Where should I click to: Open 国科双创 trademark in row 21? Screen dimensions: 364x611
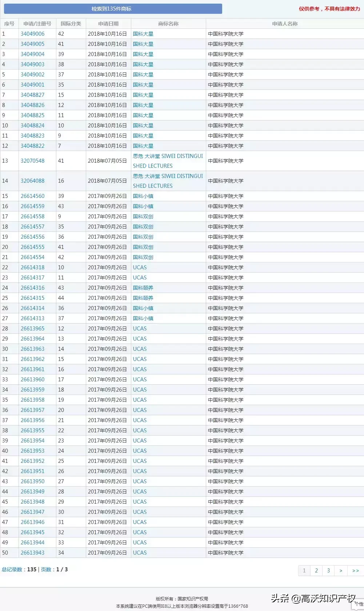pyautogui.click(x=143, y=257)
